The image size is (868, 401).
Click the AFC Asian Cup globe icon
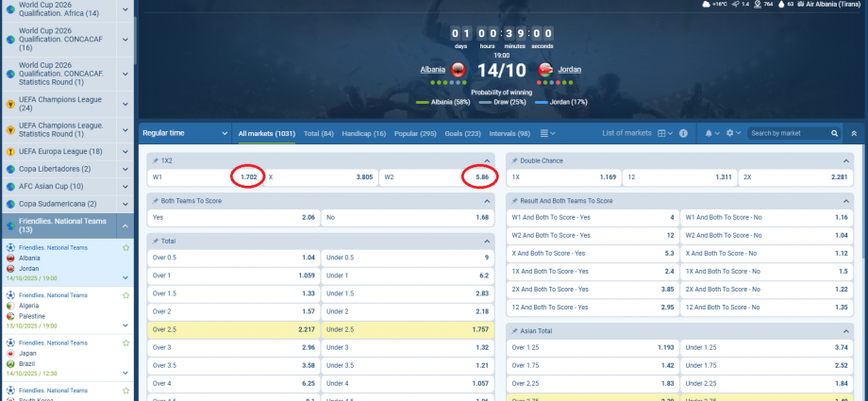[10, 187]
